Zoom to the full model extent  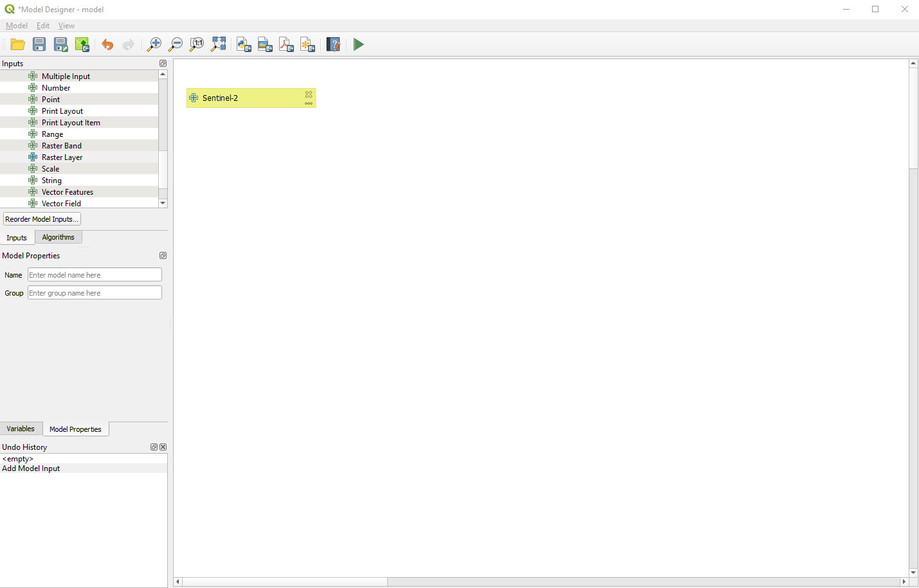tap(219, 44)
